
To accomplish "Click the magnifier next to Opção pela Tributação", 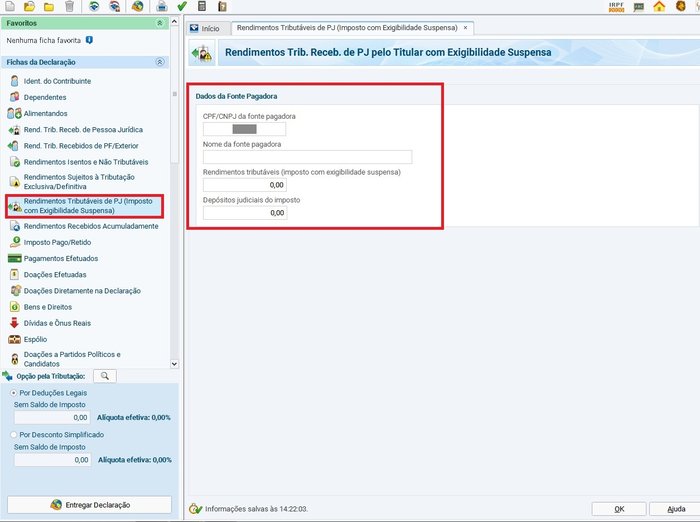I will coord(104,376).
